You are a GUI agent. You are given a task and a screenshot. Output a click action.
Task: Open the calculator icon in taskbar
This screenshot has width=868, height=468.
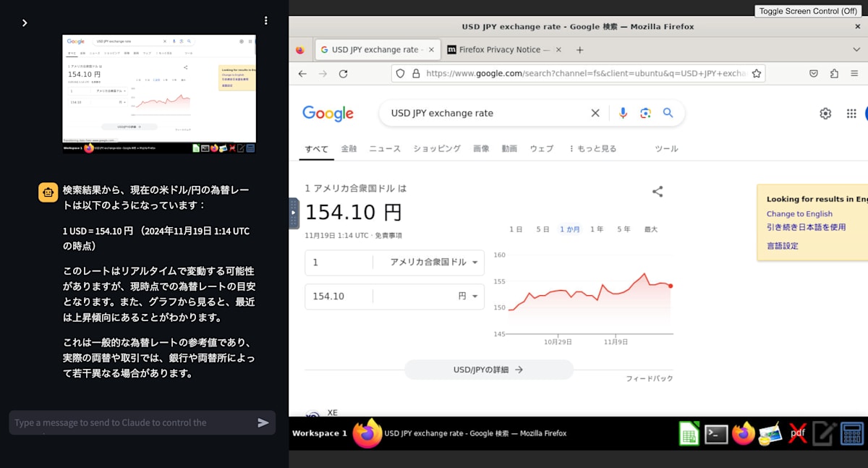852,434
